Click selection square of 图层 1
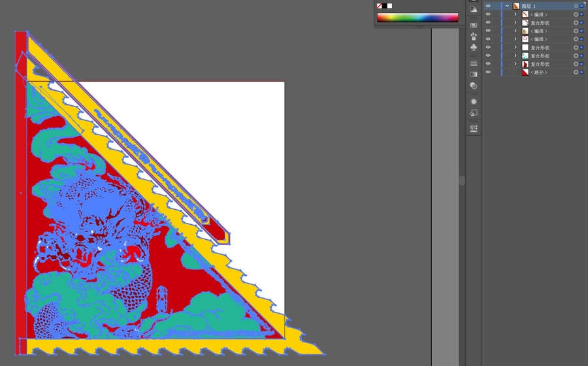This screenshot has height=366, width=588. click(581, 6)
